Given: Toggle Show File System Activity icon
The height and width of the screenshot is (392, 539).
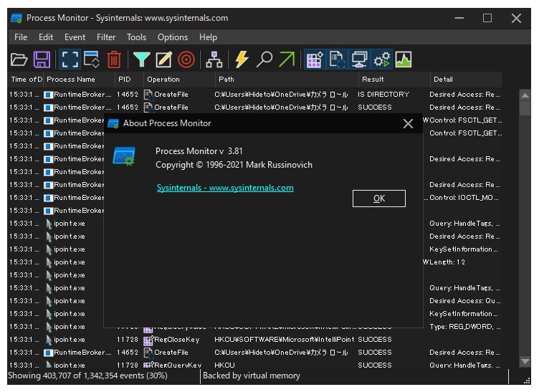Looking at the screenshot, I should [x=337, y=59].
